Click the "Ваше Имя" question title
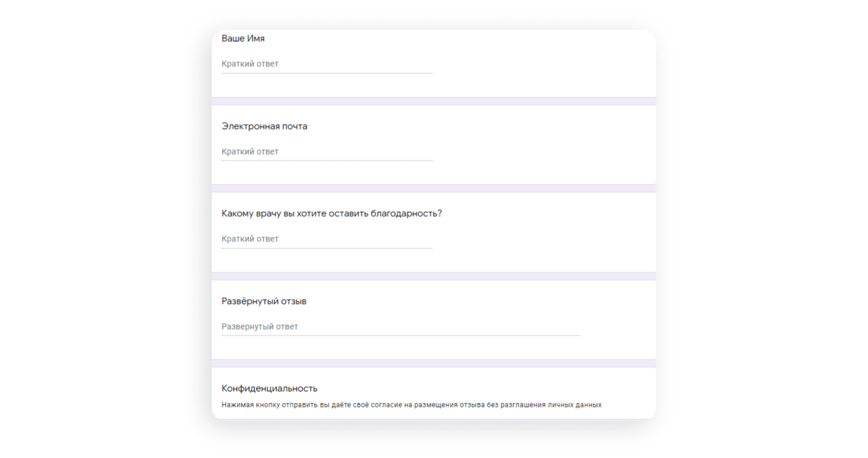The width and height of the screenshot is (868, 458). tap(243, 39)
